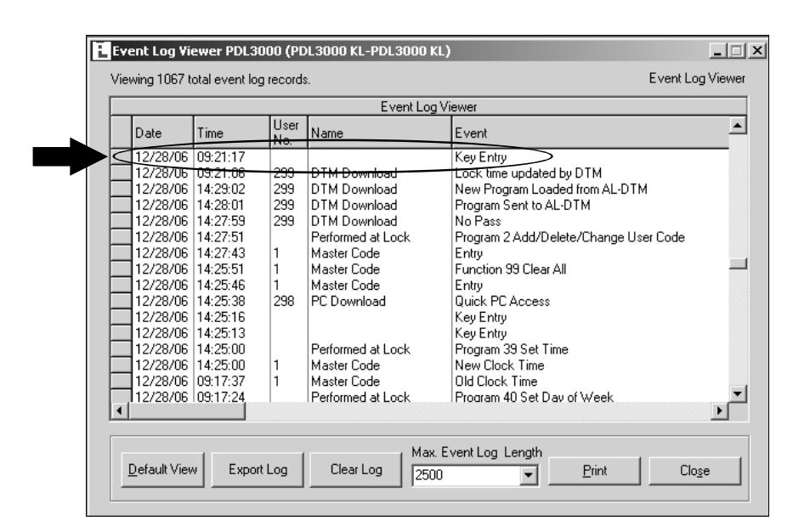Click the vertical scrollbar up arrow
This screenshot has width=793, height=532.
pos(738,125)
